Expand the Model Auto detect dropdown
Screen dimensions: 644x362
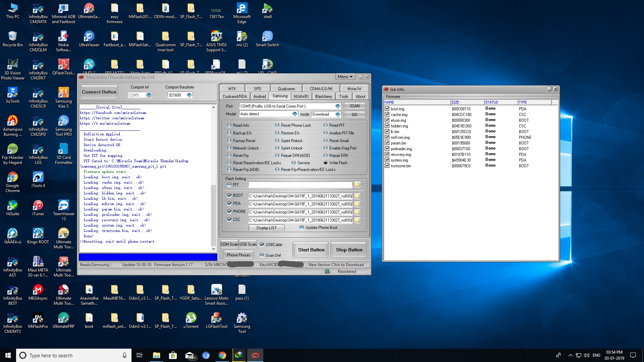(295, 114)
